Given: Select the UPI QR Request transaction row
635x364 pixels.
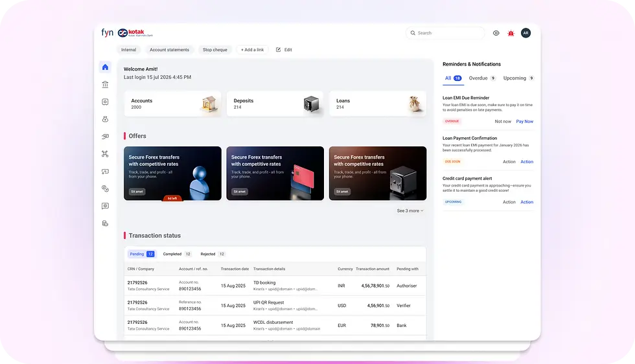Looking at the screenshot, I should pos(275,305).
